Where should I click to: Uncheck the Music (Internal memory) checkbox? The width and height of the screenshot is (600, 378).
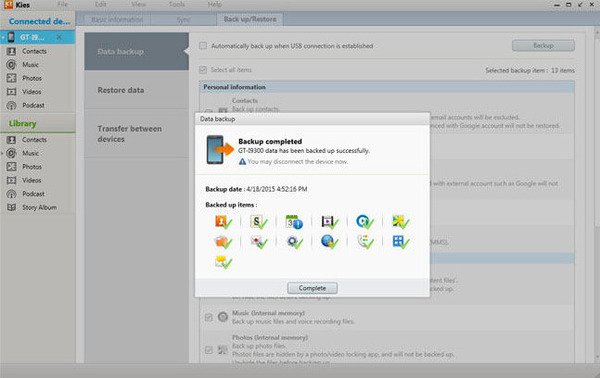(x=209, y=317)
